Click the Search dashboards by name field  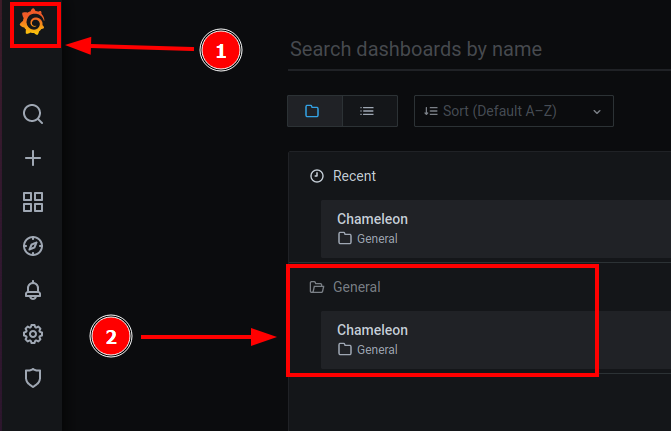tap(470, 49)
